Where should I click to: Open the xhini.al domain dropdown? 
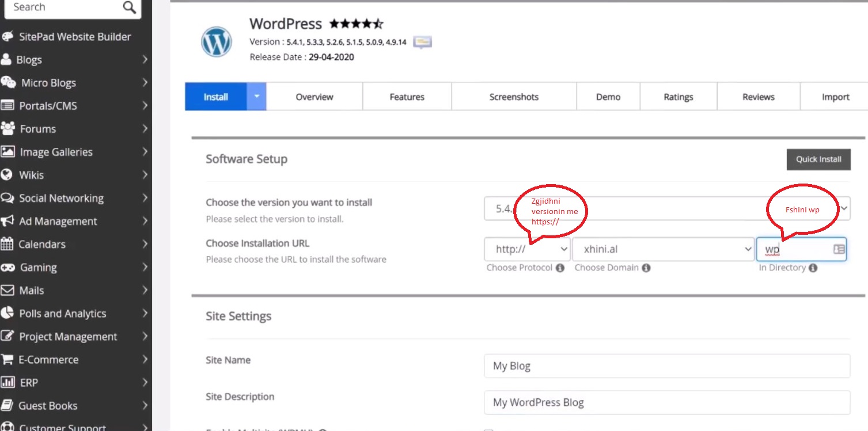(x=663, y=249)
